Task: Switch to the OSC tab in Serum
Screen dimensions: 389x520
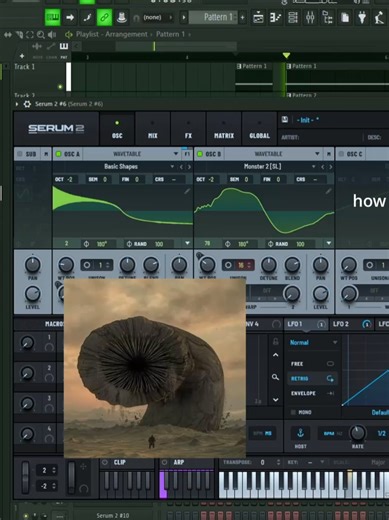Action: (117, 129)
